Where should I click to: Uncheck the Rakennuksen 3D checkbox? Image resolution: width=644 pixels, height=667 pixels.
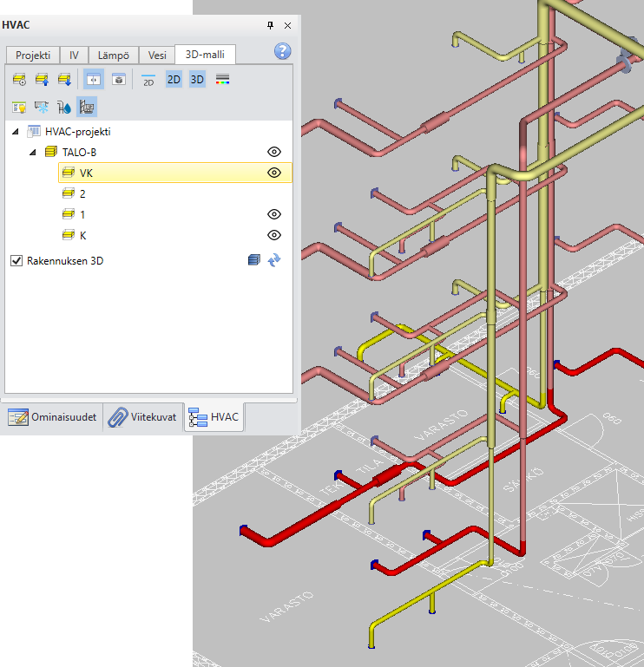[16, 259]
